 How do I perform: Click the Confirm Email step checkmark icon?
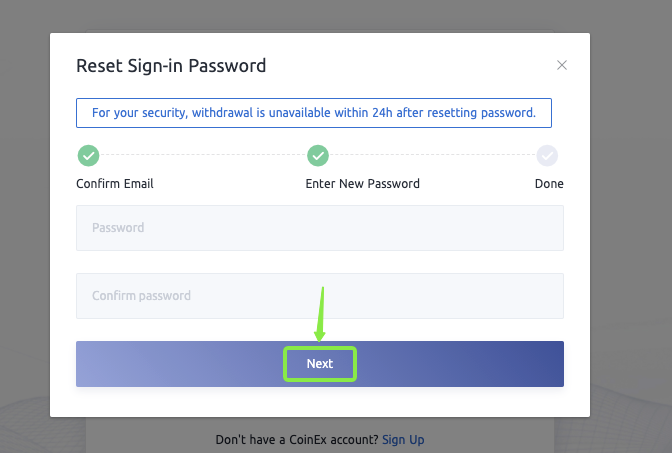(88, 155)
